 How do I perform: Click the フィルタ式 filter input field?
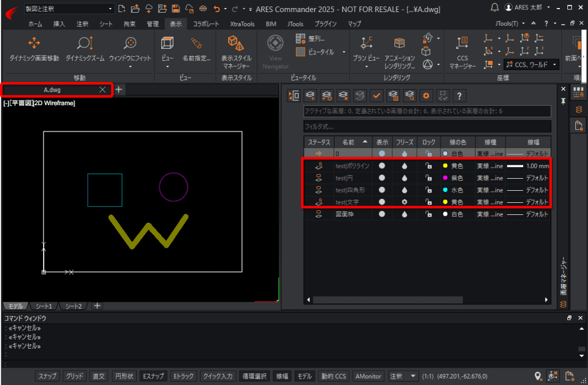click(x=427, y=126)
